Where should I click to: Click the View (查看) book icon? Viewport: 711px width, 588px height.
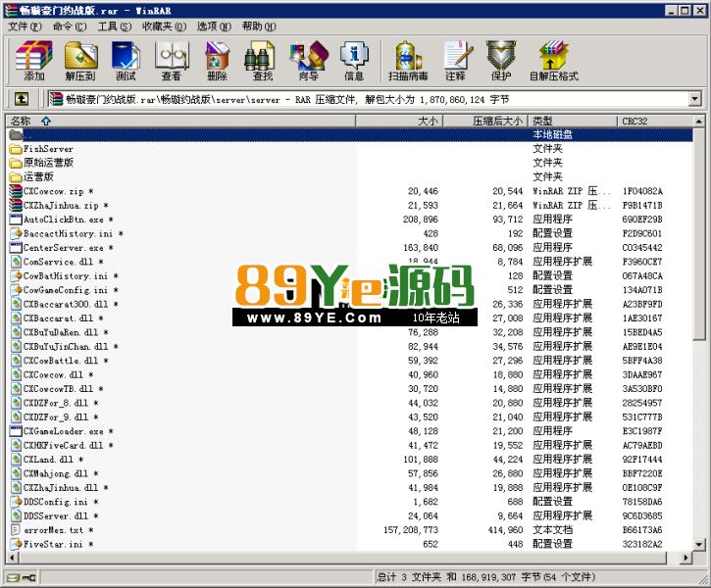(x=172, y=55)
